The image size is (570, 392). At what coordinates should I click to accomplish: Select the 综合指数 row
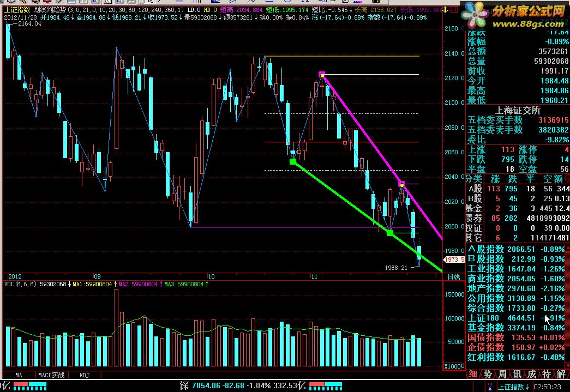[516, 308]
